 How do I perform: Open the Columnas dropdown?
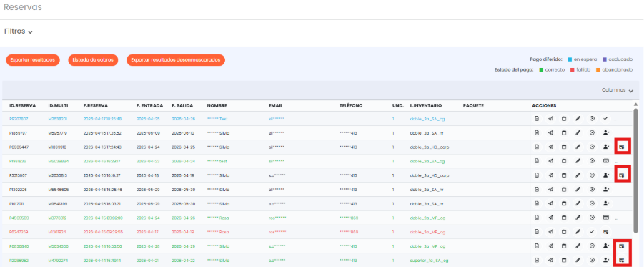(x=618, y=90)
